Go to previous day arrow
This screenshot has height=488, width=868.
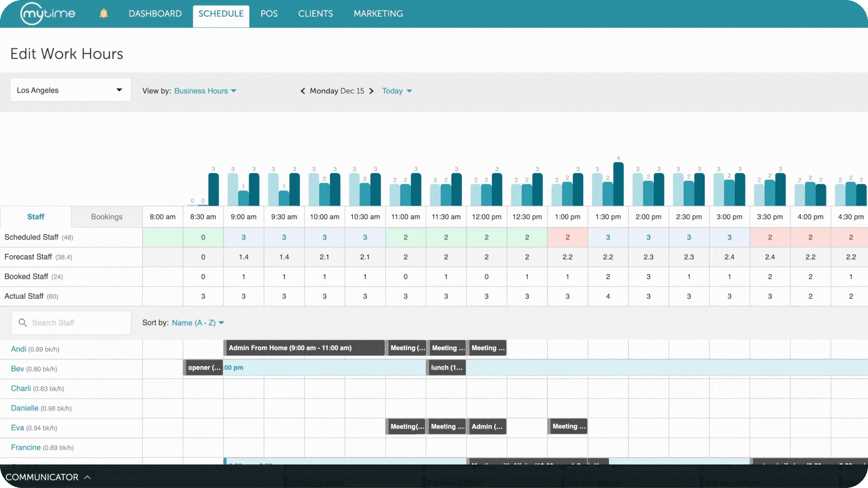tap(302, 91)
